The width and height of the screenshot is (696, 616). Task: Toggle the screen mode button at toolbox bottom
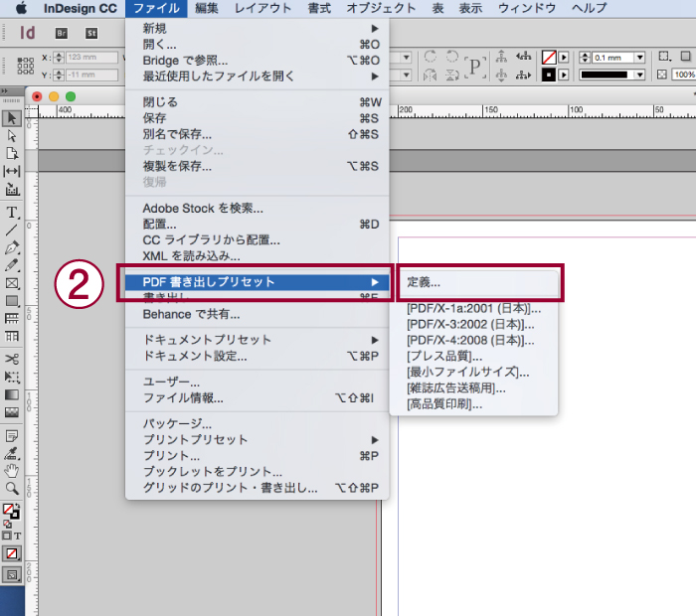[12, 575]
